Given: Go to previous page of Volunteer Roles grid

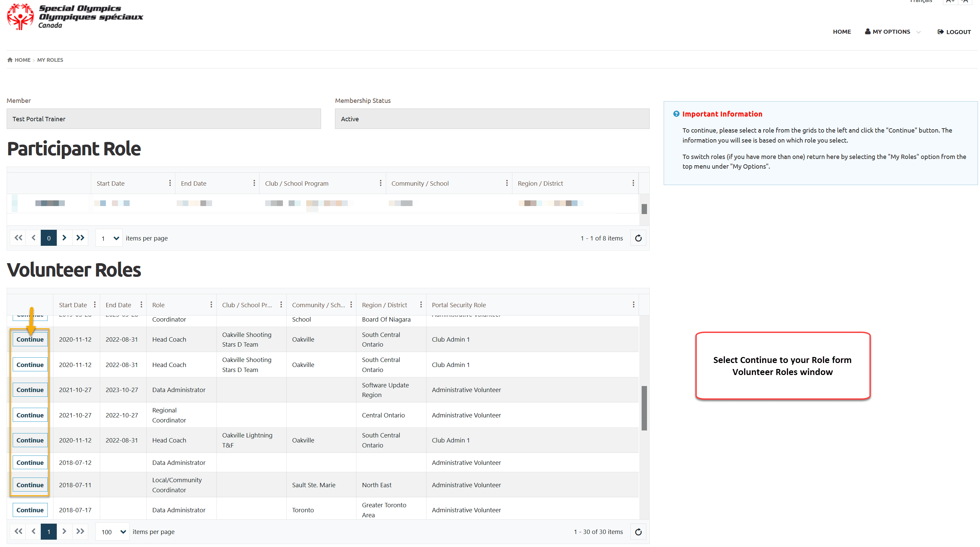Looking at the screenshot, I should (33, 531).
